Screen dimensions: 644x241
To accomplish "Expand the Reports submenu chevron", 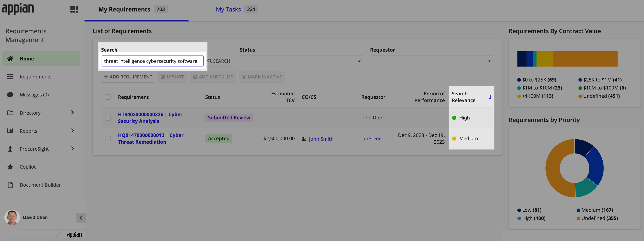I will point(73,130).
